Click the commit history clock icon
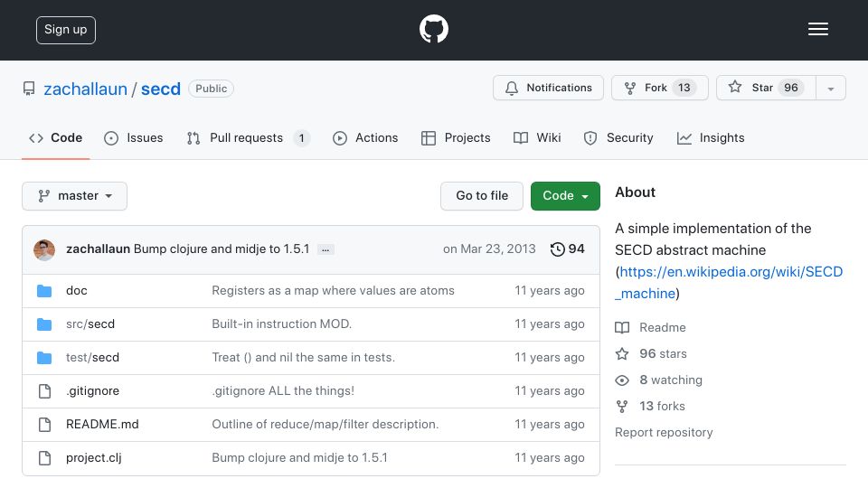868x488 pixels. (557, 249)
